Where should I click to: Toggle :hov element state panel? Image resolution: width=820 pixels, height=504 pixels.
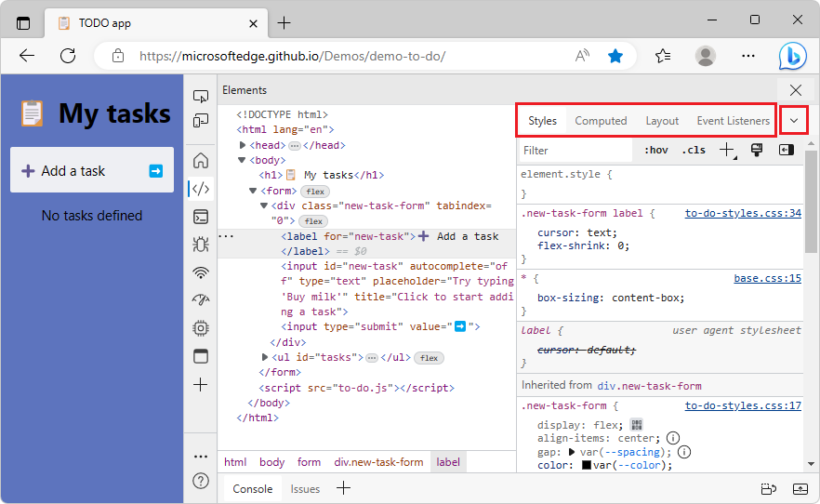pyautogui.click(x=656, y=150)
